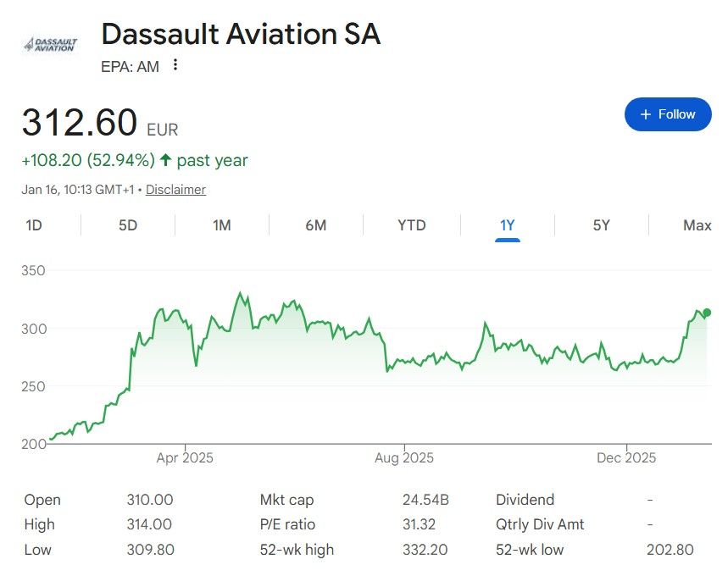Show the Max chart history

(695, 225)
